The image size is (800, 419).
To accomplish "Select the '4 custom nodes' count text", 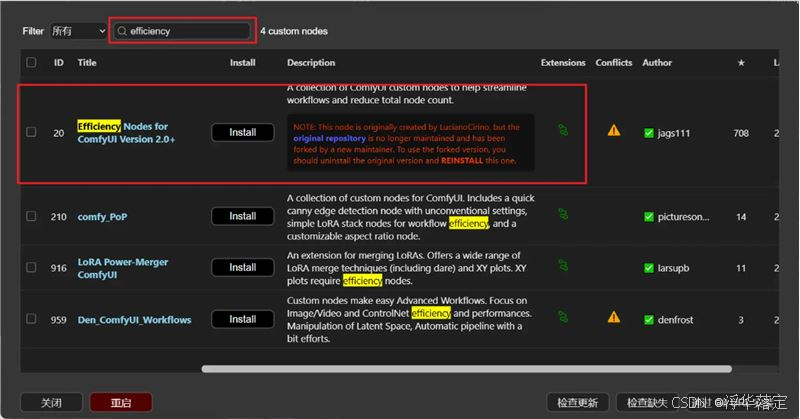I will tap(293, 31).
